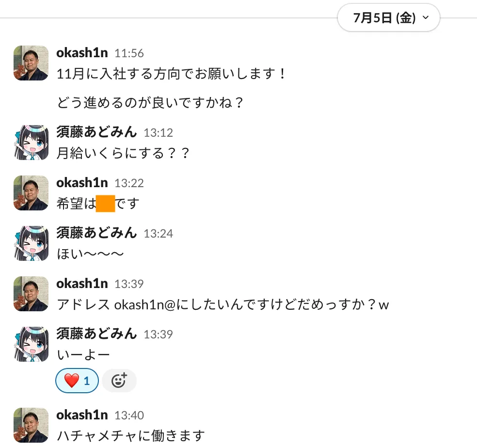Click okash1n's avatar on the 13:40 message

coord(31,425)
